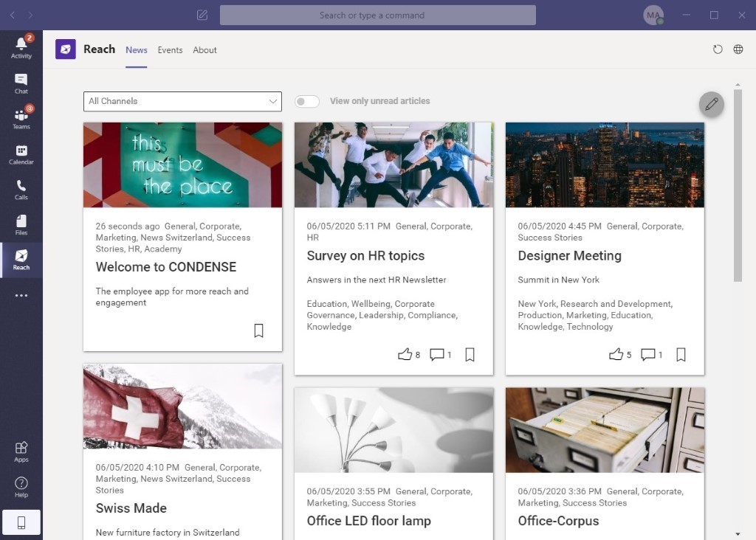
Task: Open the Activity notifications bell
Action: (21, 47)
